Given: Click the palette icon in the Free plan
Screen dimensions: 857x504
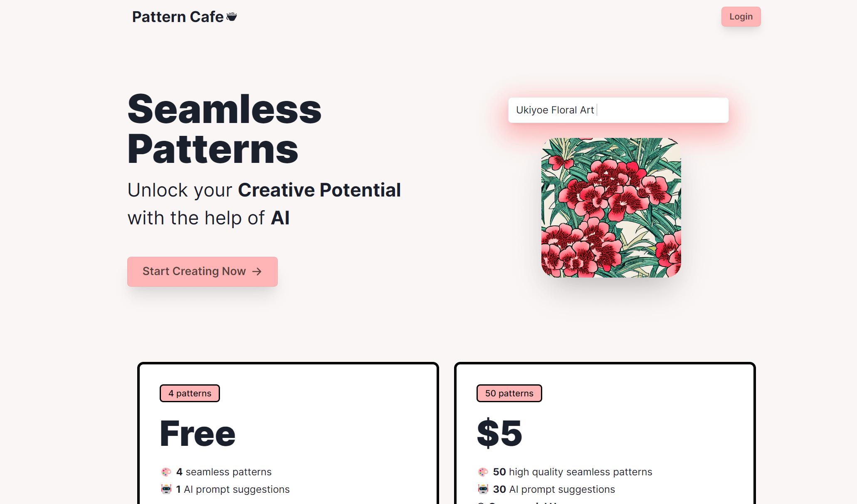Looking at the screenshot, I should tap(166, 472).
